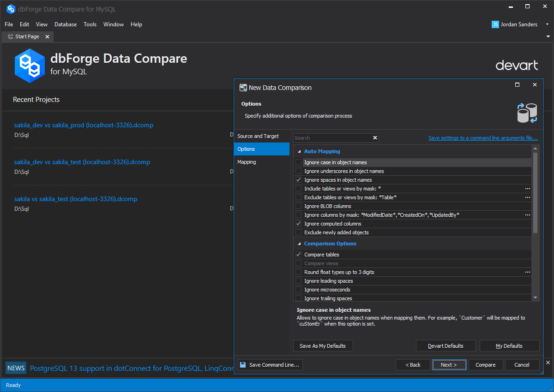
Task: Uncheck Ignore computed columns
Action: pyautogui.click(x=298, y=224)
